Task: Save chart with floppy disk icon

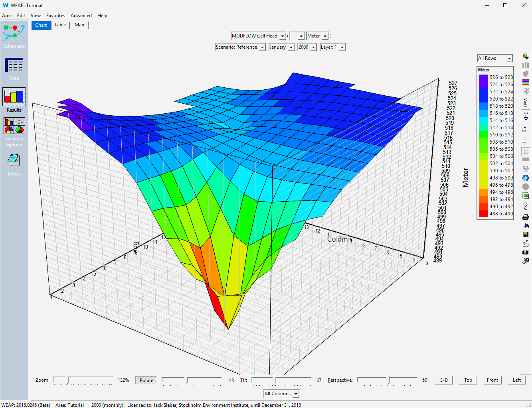Action: tap(526, 235)
